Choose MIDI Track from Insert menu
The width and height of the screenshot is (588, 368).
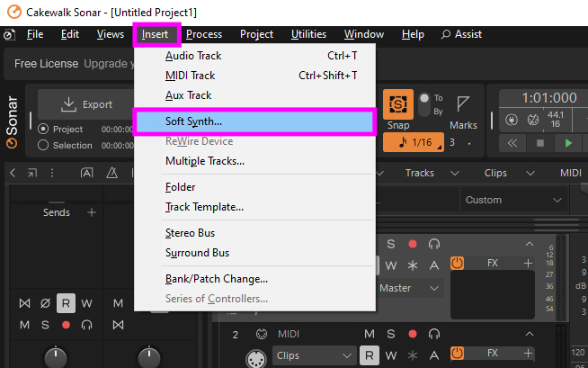(255, 76)
